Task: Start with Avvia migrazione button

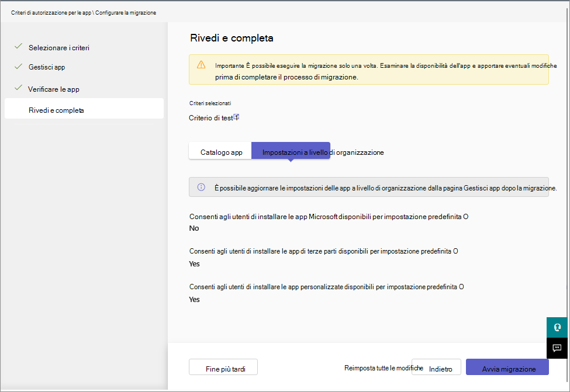Action: click(507, 367)
